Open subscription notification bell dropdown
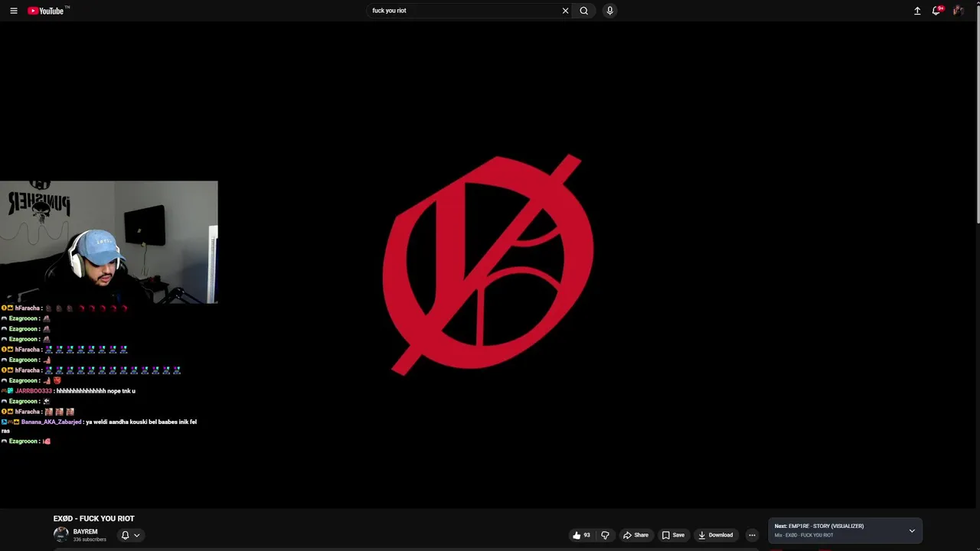Viewport: 980px width, 551px height. click(131, 535)
